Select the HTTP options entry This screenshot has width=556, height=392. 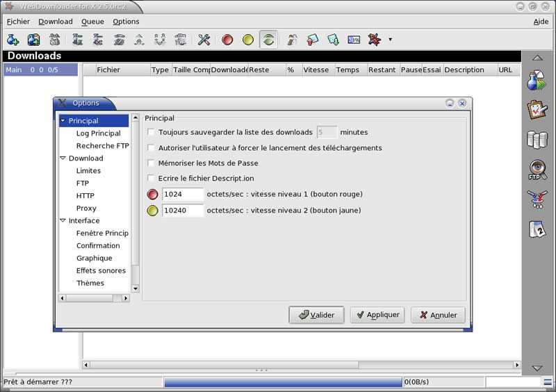85,195
